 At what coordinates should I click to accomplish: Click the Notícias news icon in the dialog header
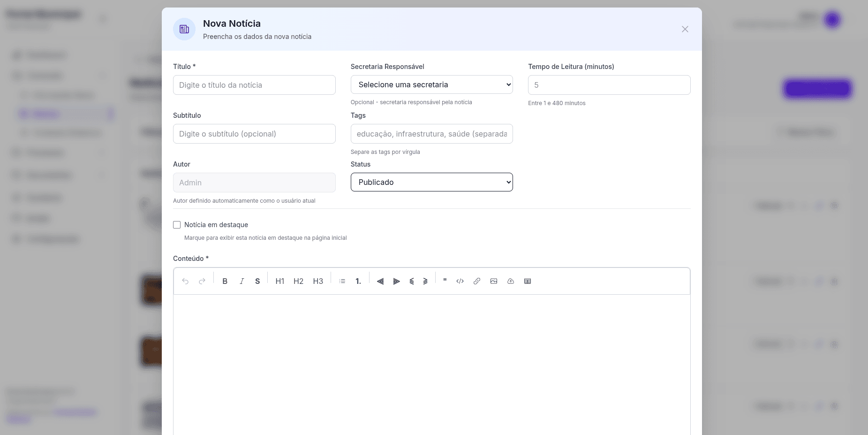point(184,29)
